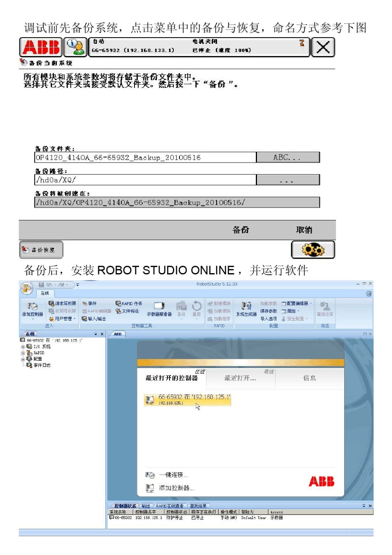Tap 取消 to cancel the backup
The width and height of the screenshot is (392, 555).
pyautogui.click(x=304, y=230)
